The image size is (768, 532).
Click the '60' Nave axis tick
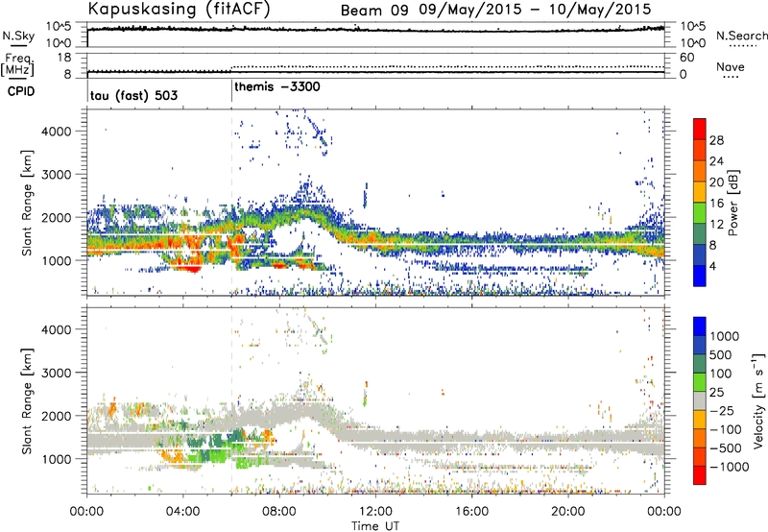(686, 58)
